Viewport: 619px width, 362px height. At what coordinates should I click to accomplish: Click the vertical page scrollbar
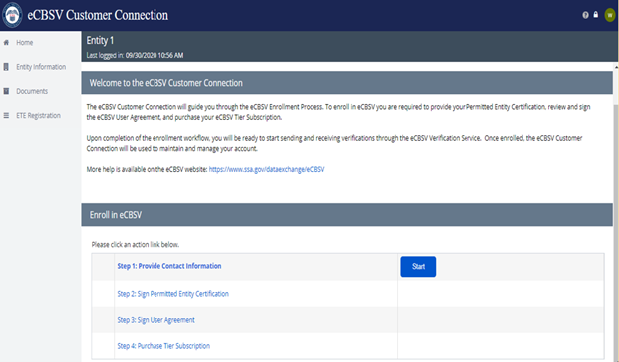[616, 213]
